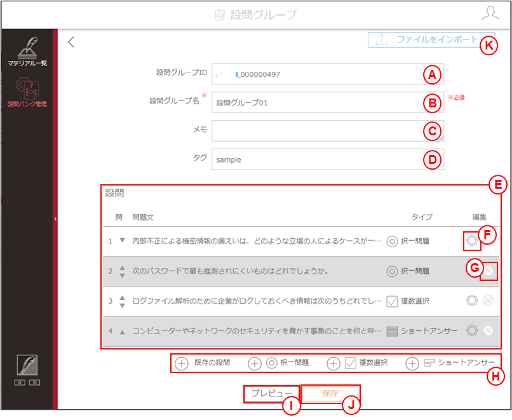This screenshot has width=512, height=420.
Task: Edit question 3 with gear icon
Action: pyautogui.click(x=472, y=301)
